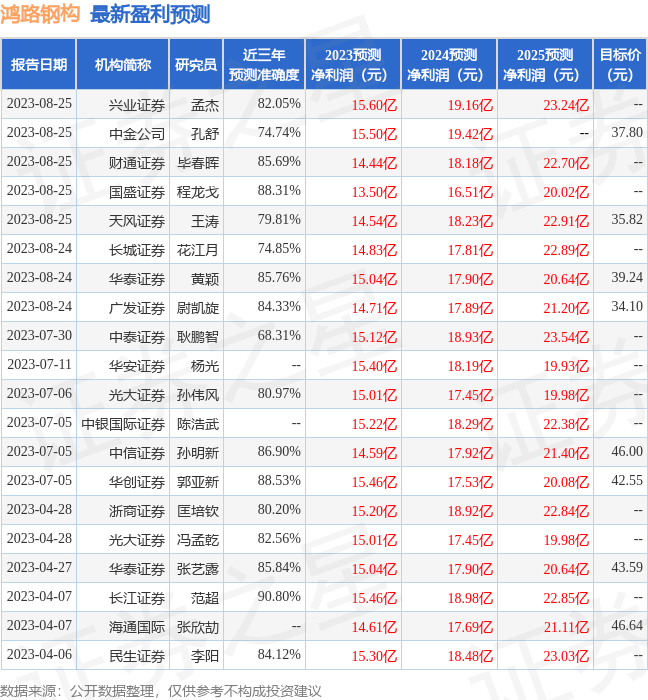Click researcher name 范超
648x700 pixels.
[205, 598]
